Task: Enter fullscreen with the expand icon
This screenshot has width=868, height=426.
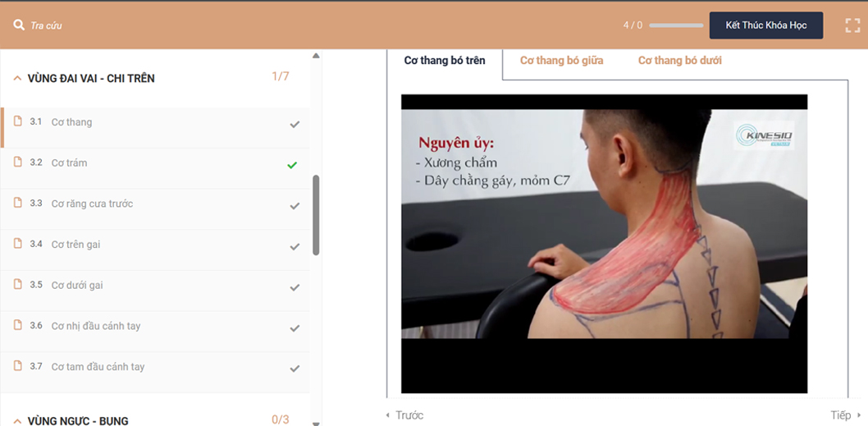Action: click(x=852, y=25)
